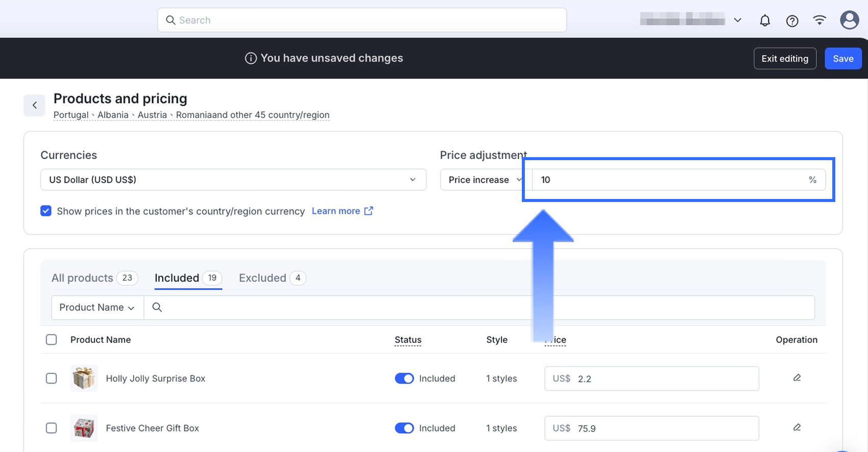The image size is (868, 452).
Task: Click the notification bell icon
Action: point(764,20)
